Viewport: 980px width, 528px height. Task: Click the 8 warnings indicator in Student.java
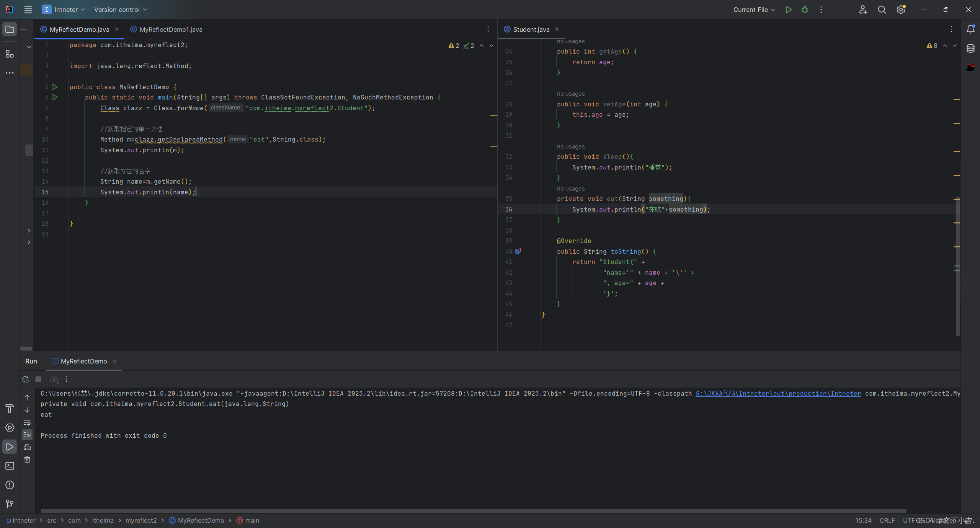[x=932, y=46]
